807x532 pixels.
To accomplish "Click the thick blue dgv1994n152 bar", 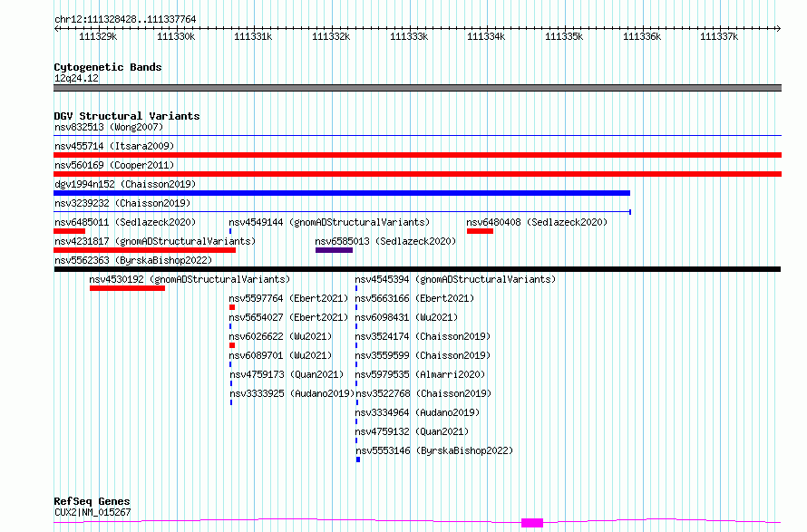I will tap(342, 193).
